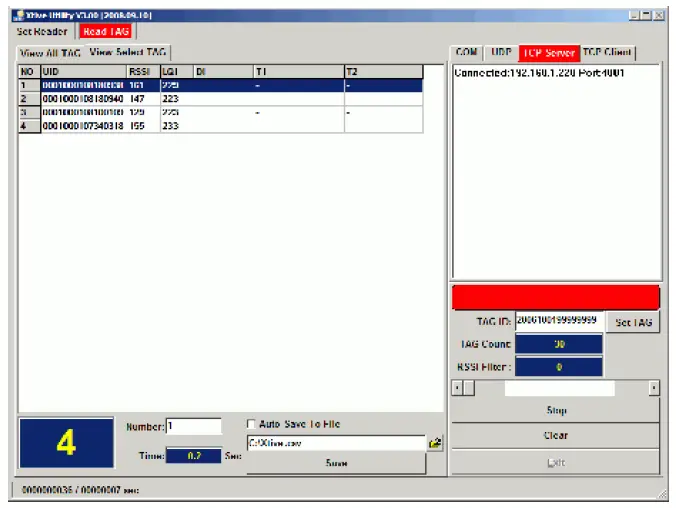Click the RSSI filter slider left arrow
The height and width of the screenshot is (508, 676).
click(x=457, y=388)
